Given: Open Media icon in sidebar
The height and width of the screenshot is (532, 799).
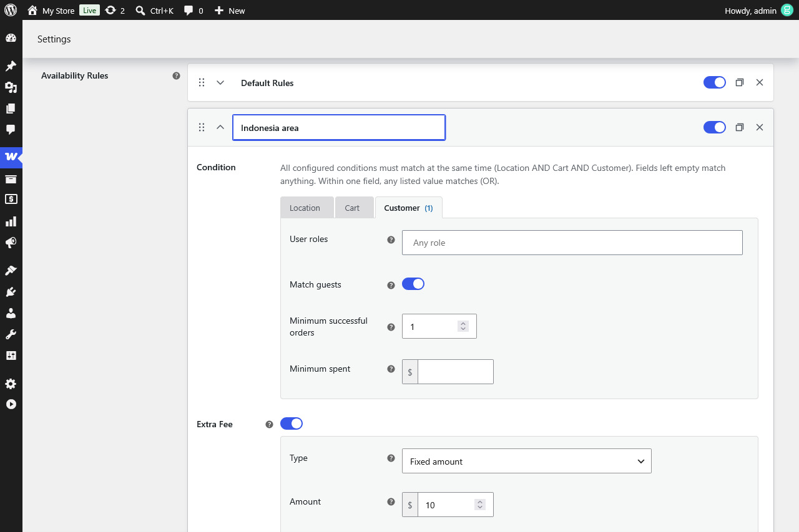Looking at the screenshot, I should pyautogui.click(x=11, y=87).
